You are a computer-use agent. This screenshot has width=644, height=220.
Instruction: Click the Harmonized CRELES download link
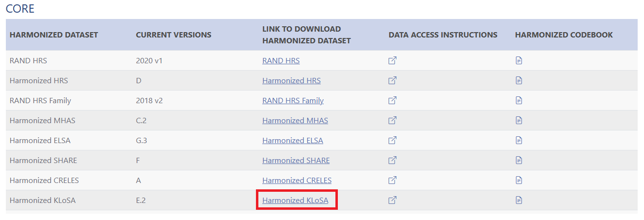[x=297, y=180]
